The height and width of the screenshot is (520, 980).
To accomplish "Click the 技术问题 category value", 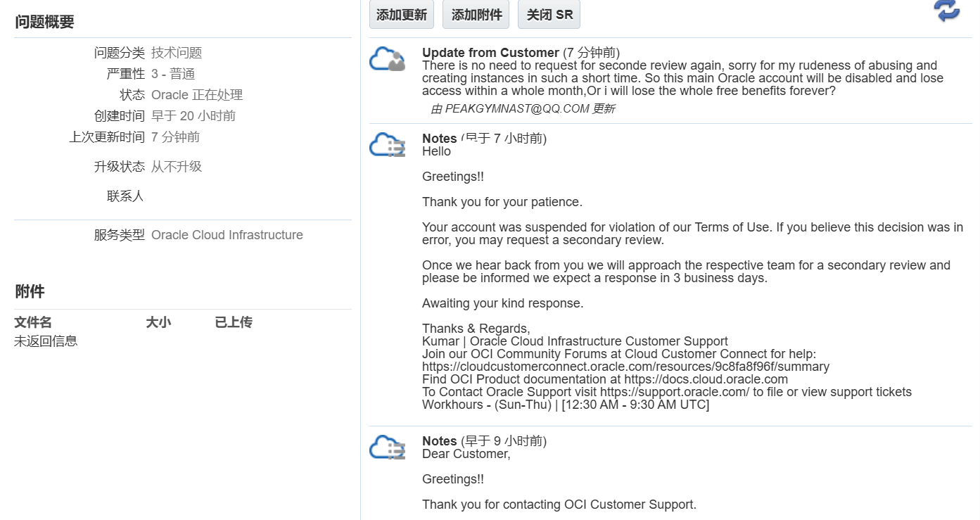I will (177, 53).
